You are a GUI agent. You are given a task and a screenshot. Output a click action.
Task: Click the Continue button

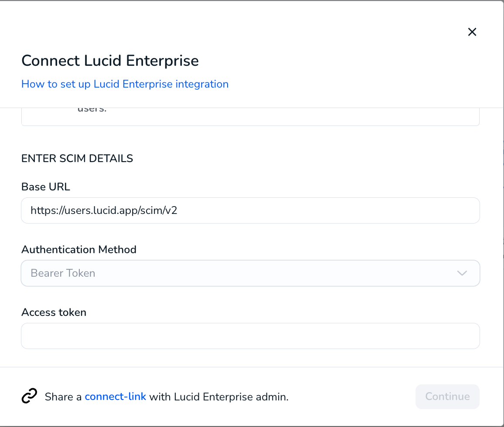click(x=447, y=396)
